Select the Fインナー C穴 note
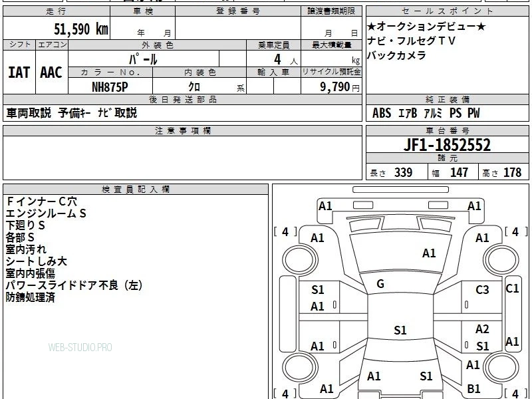 coord(42,201)
